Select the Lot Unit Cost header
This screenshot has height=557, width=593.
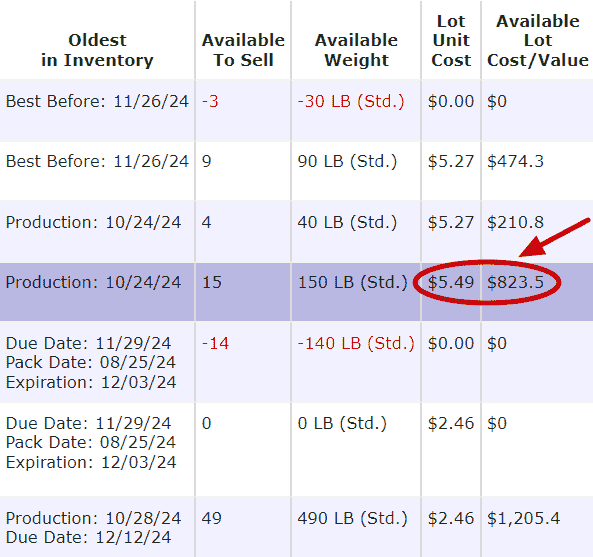coord(451,41)
